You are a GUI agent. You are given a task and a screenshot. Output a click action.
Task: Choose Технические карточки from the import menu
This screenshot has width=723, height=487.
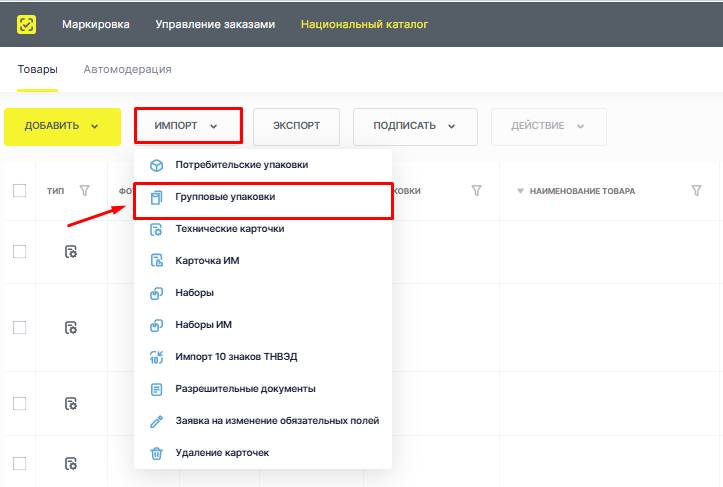(x=263, y=229)
